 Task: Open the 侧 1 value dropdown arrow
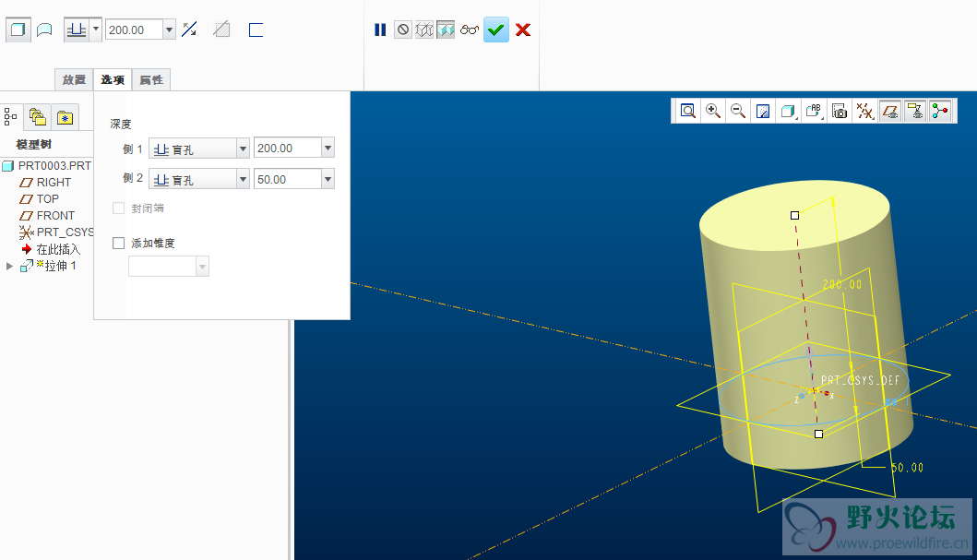(328, 149)
